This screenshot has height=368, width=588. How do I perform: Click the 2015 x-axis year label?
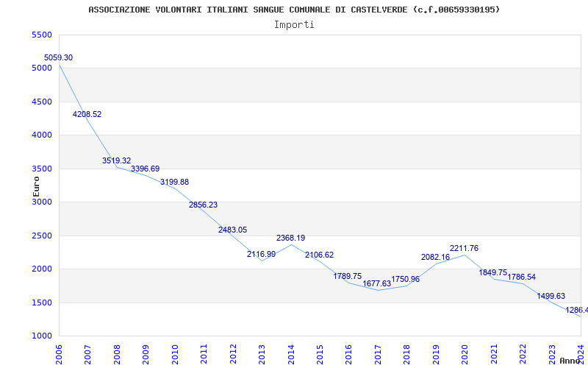(320, 354)
